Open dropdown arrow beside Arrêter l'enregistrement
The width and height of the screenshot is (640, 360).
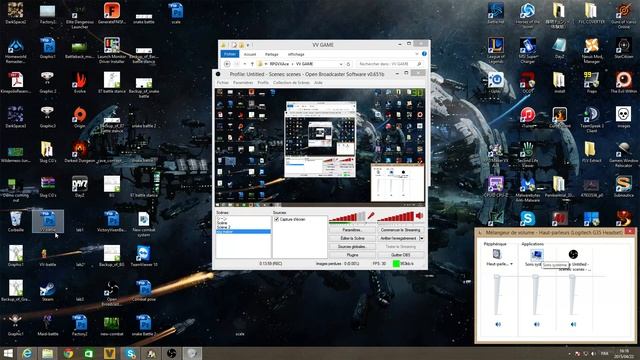point(422,238)
